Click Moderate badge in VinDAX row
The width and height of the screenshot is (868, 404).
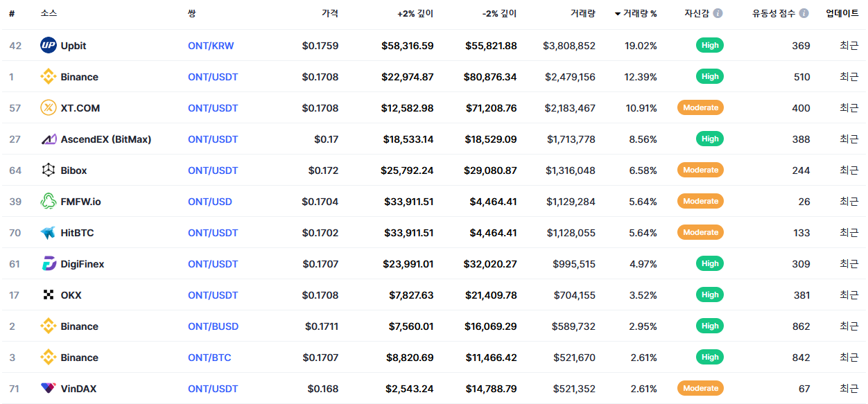coord(700,389)
